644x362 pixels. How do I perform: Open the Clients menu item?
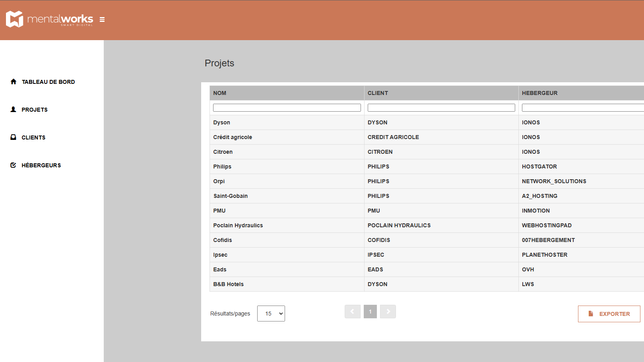coord(33,137)
